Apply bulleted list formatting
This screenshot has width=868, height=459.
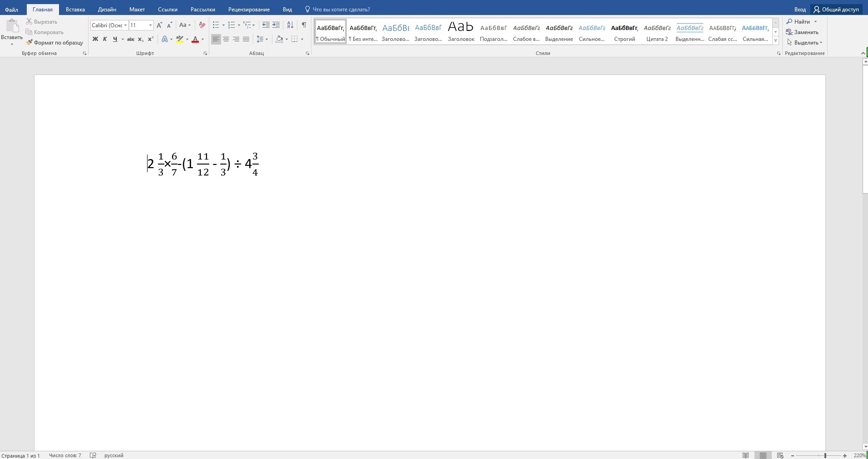[x=216, y=25]
